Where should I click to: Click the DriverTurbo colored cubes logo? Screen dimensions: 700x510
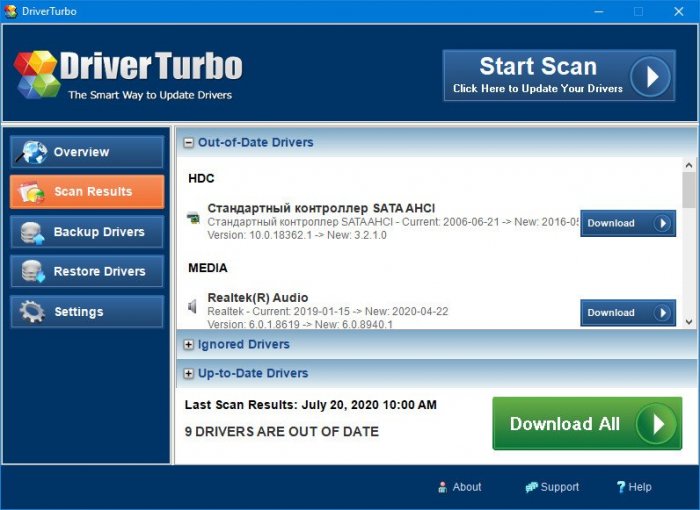tap(37, 75)
